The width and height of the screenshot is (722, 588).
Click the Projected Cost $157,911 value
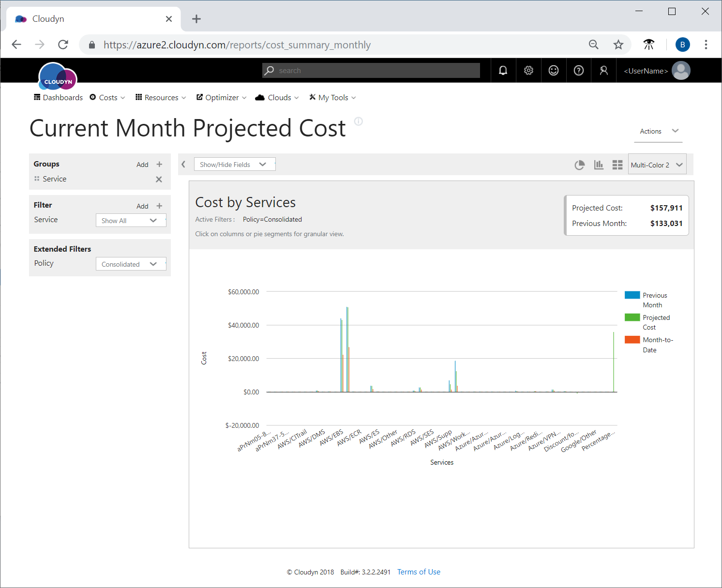click(x=666, y=208)
